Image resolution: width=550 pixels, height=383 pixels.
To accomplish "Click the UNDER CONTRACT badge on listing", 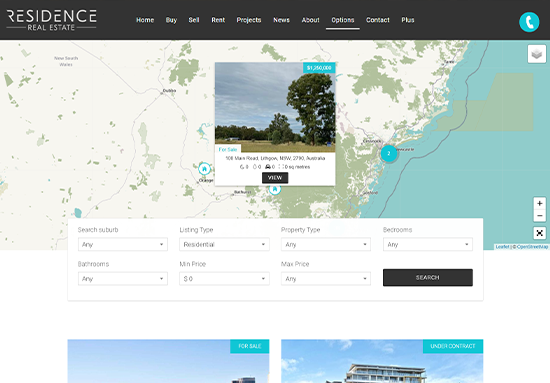I will 453,346.
